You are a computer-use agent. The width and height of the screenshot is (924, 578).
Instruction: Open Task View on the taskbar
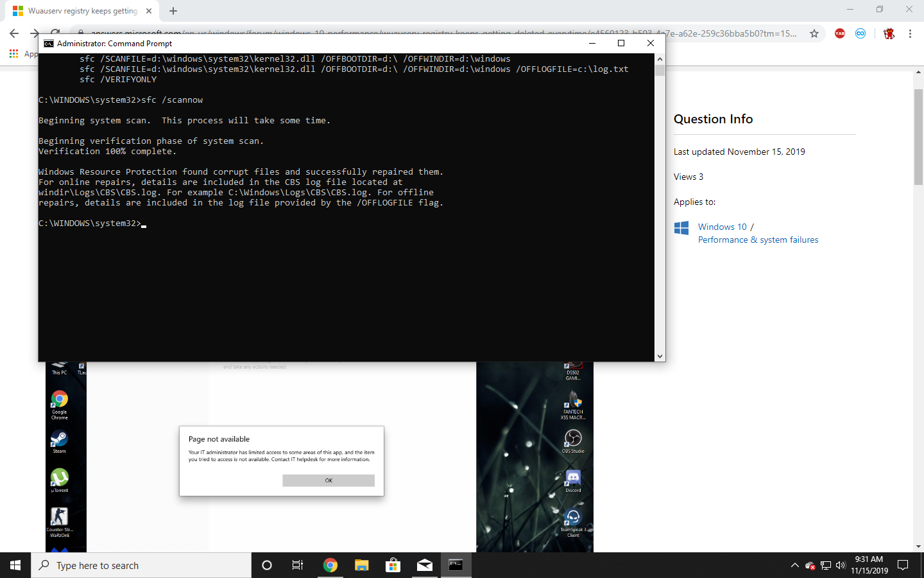coord(298,565)
